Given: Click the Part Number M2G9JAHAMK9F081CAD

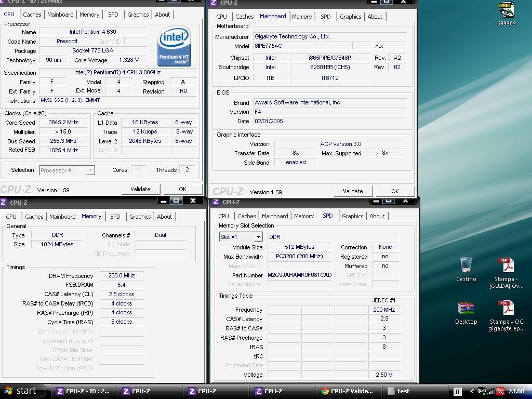Looking at the screenshot, I should click(299, 275).
